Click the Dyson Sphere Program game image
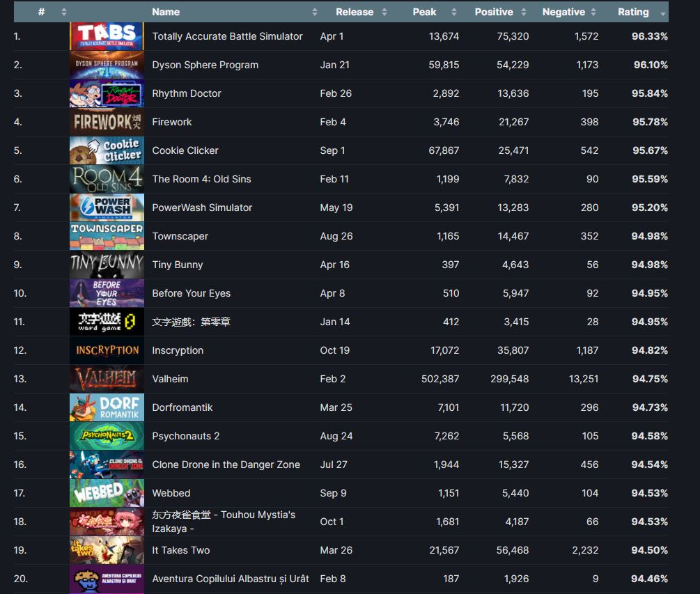Viewport: 700px width, 594px height. (107, 65)
